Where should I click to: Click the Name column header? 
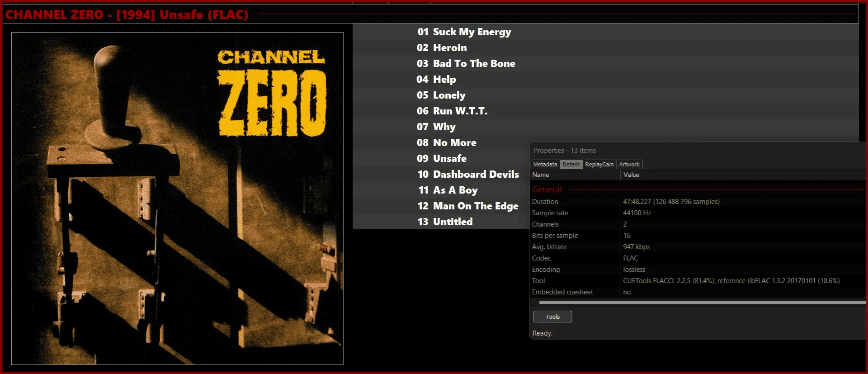[x=575, y=175]
